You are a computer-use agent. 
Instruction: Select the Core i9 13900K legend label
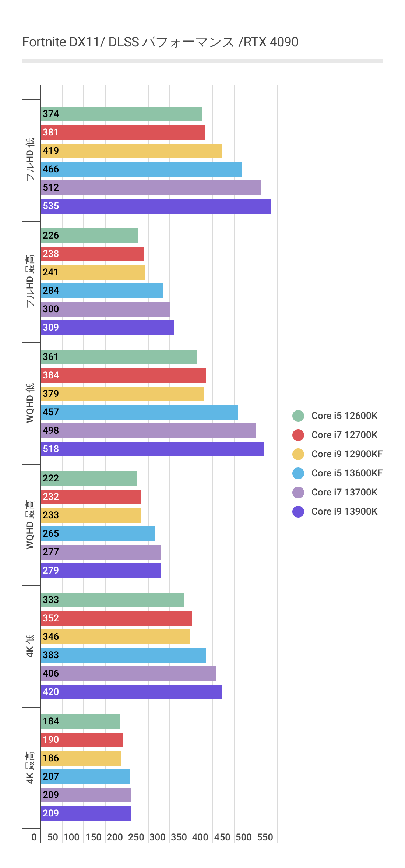click(344, 512)
